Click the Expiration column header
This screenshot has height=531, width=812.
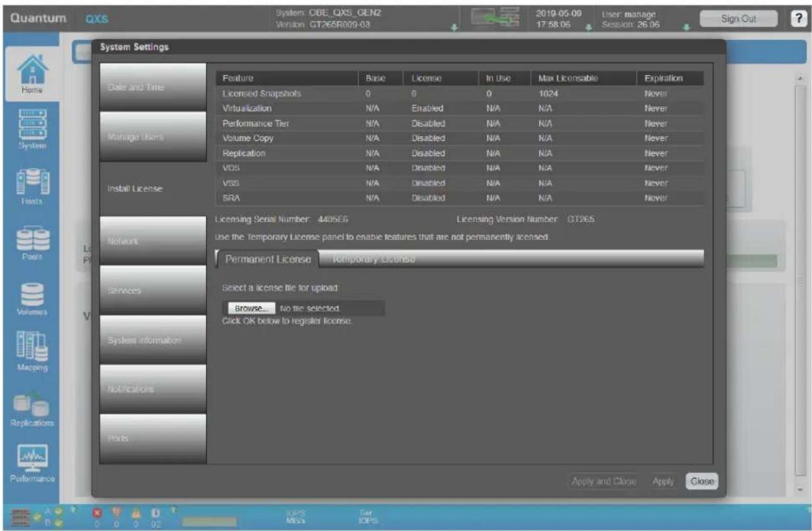coord(670,78)
